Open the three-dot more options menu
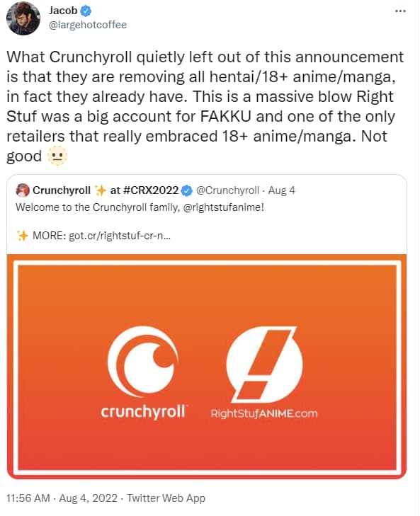 coord(400,11)
